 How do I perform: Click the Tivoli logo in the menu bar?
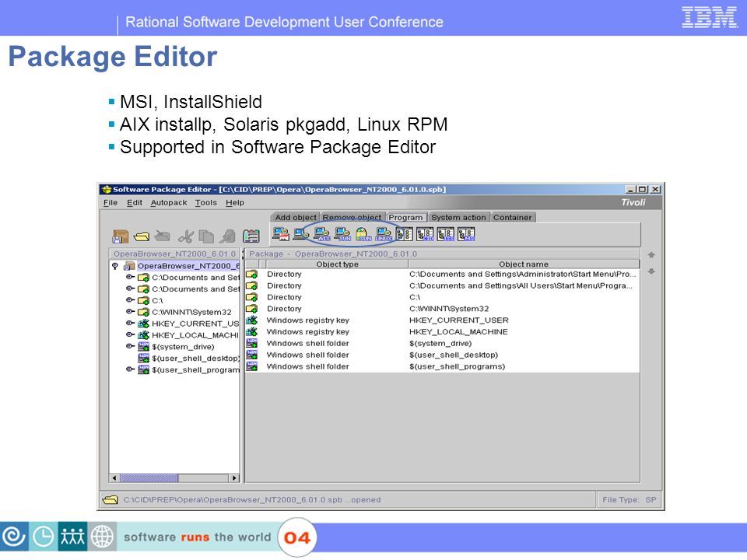(x=633, y=202)
